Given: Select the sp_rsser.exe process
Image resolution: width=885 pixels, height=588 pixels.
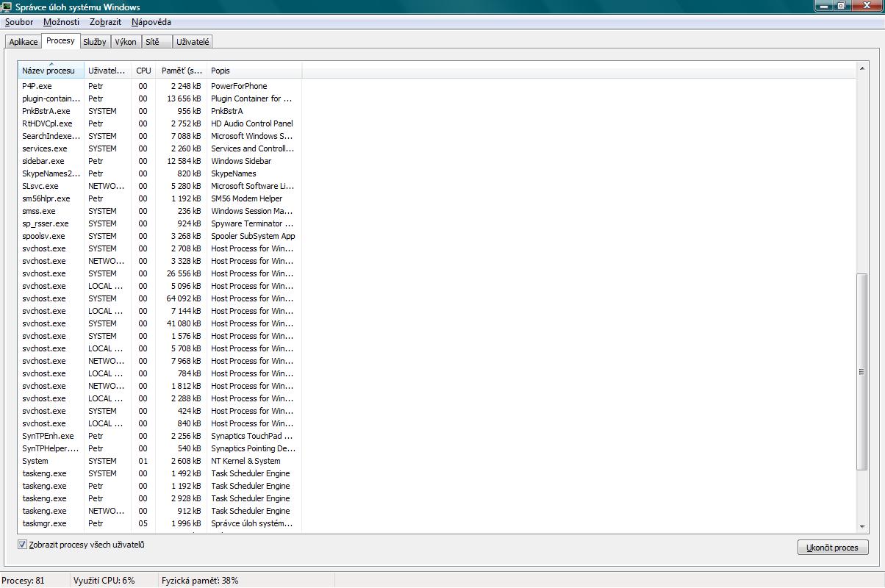Looking at the screenshot, I should (160, 223).
